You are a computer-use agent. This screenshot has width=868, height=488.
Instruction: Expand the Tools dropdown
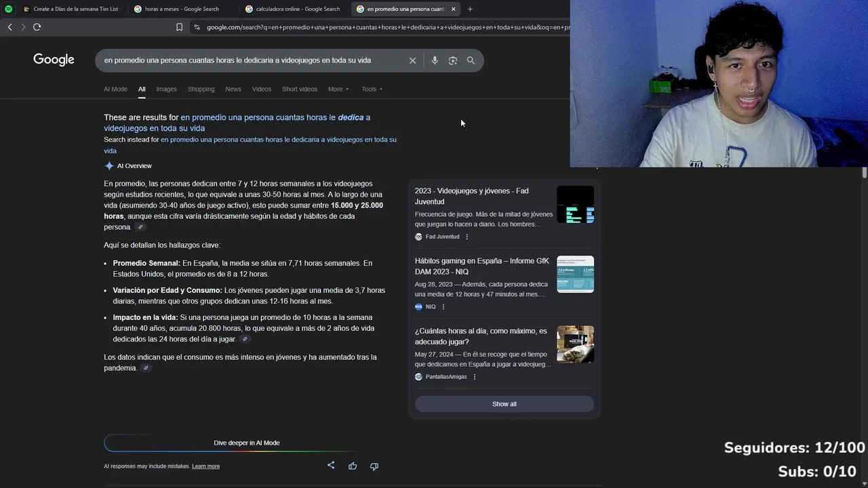coord(372,89)
